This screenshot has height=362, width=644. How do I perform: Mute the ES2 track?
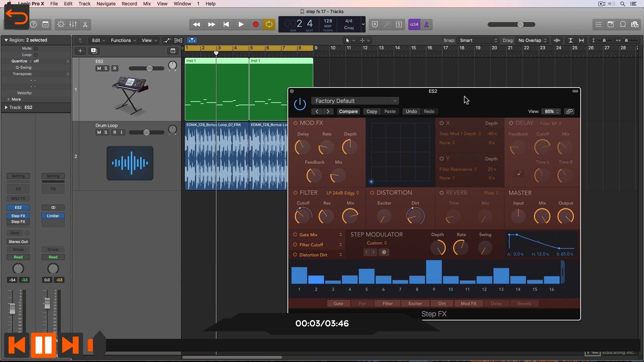point(99,68)
